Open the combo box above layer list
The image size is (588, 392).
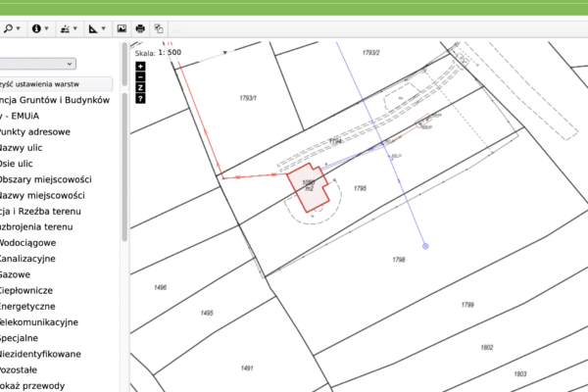(x=37, y=64)
